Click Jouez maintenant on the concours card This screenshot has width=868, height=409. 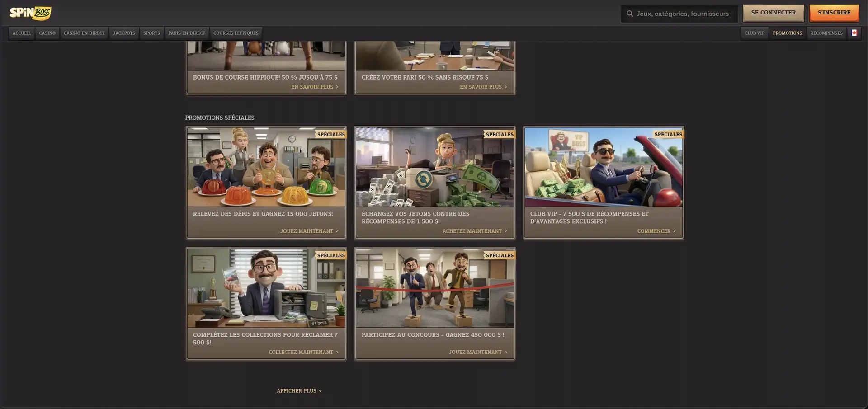click(478, 352)
